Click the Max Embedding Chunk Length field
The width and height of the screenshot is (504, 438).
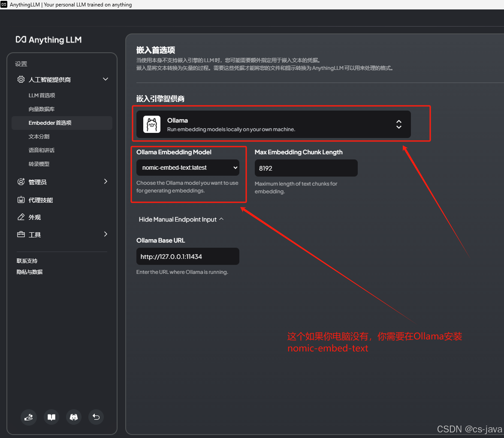click(306, 168)
